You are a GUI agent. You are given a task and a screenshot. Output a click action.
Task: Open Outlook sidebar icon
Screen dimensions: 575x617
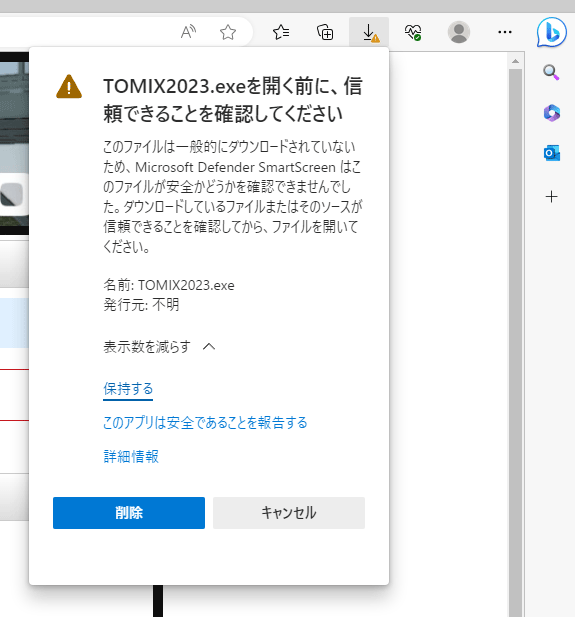tap(552, 153)
